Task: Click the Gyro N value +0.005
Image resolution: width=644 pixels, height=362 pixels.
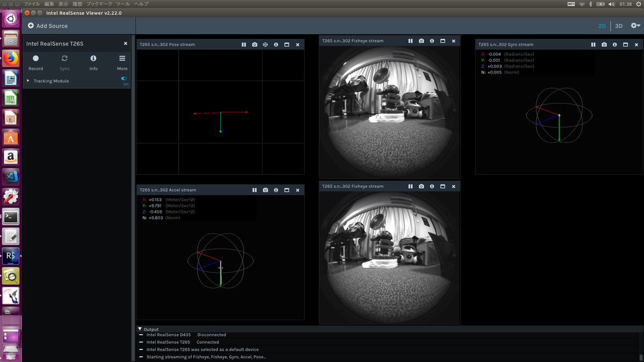Action: [494, 72]
